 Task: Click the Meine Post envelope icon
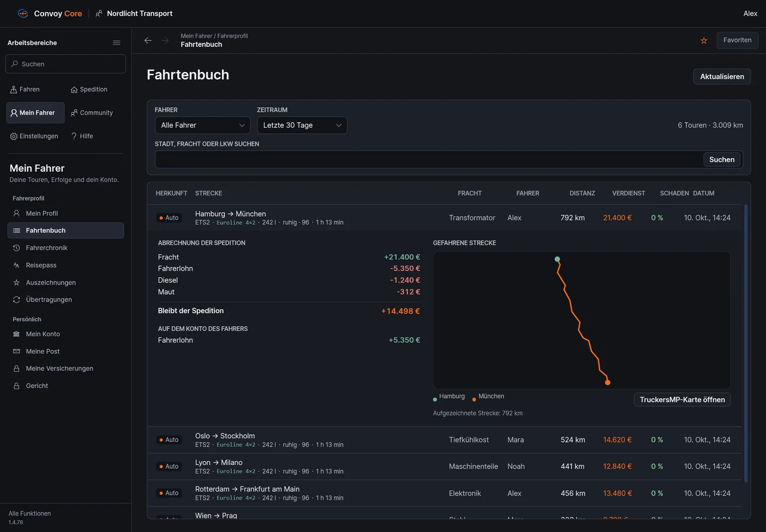point(16,351)
